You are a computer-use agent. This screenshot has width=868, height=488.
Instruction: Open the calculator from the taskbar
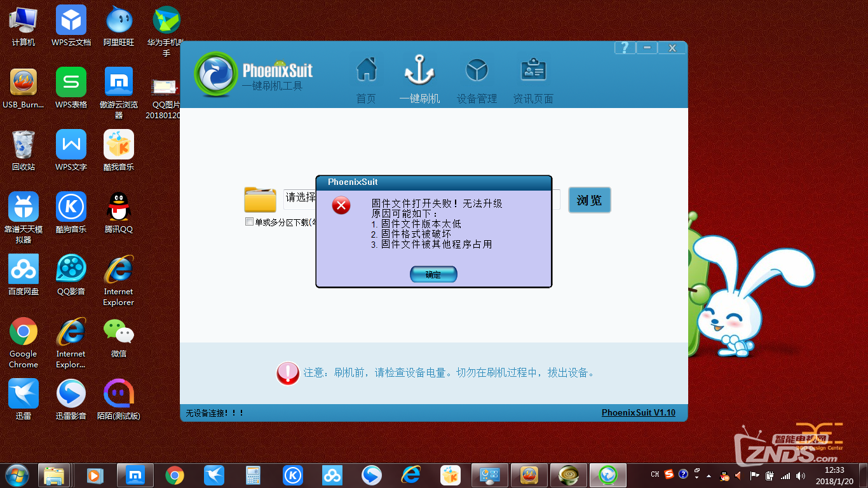point(254,475)
